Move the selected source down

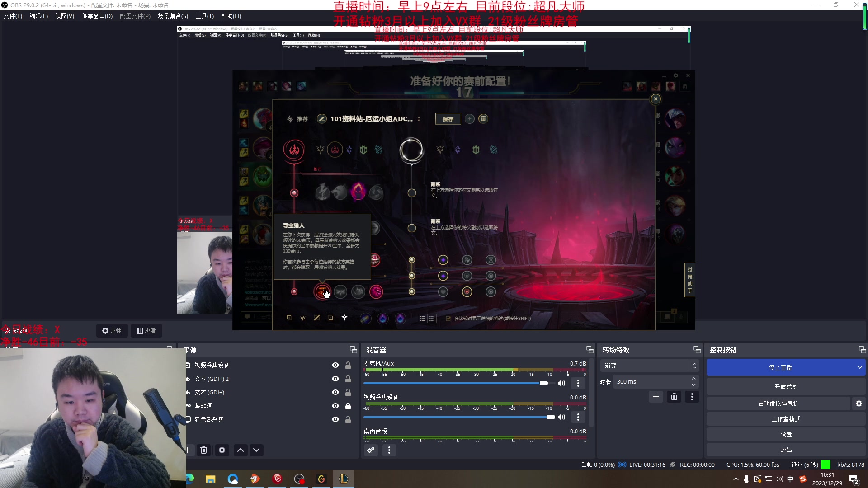pyautogui.click(x=256, y=450)
